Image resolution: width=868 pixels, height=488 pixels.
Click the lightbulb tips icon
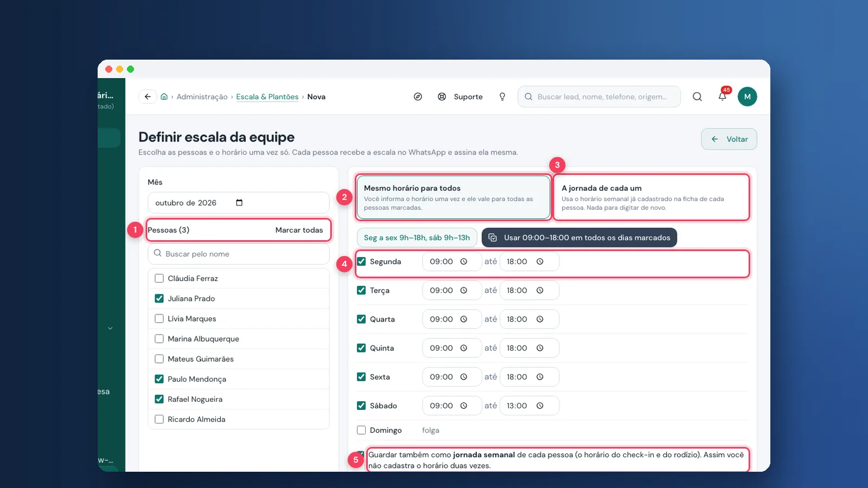point(502,97)
